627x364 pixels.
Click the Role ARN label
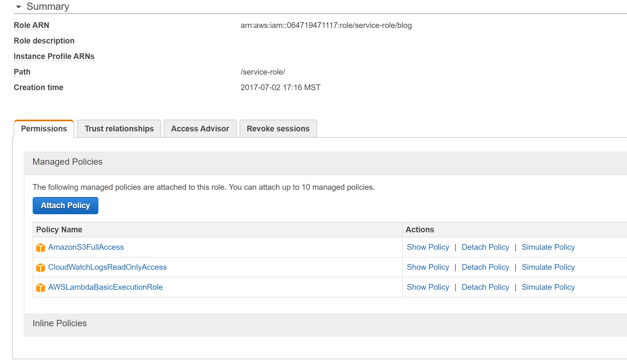click(x=31, y=25)
